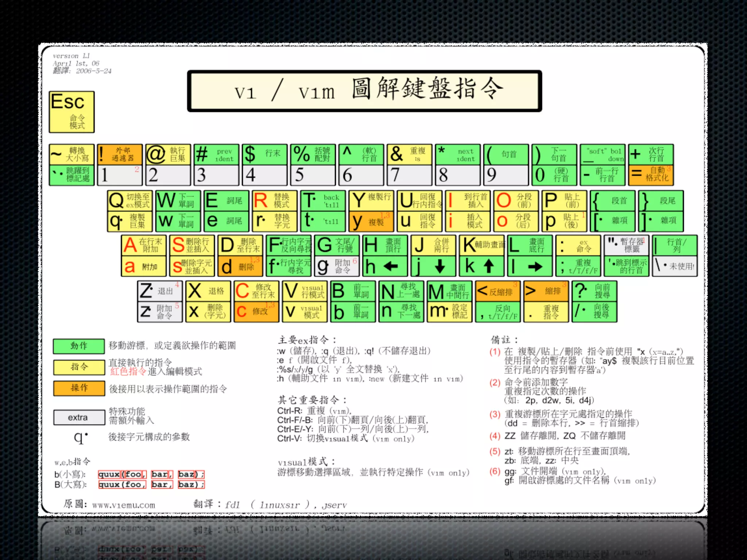Click the capital G key box
The width and height of the screenshot is (747, 560).
click(337, 245)
